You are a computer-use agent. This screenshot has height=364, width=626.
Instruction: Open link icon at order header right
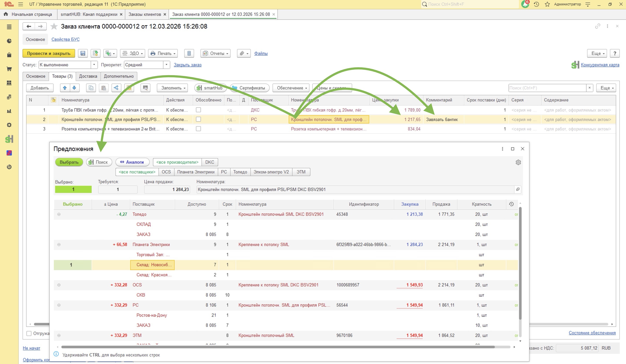(598, 26)
